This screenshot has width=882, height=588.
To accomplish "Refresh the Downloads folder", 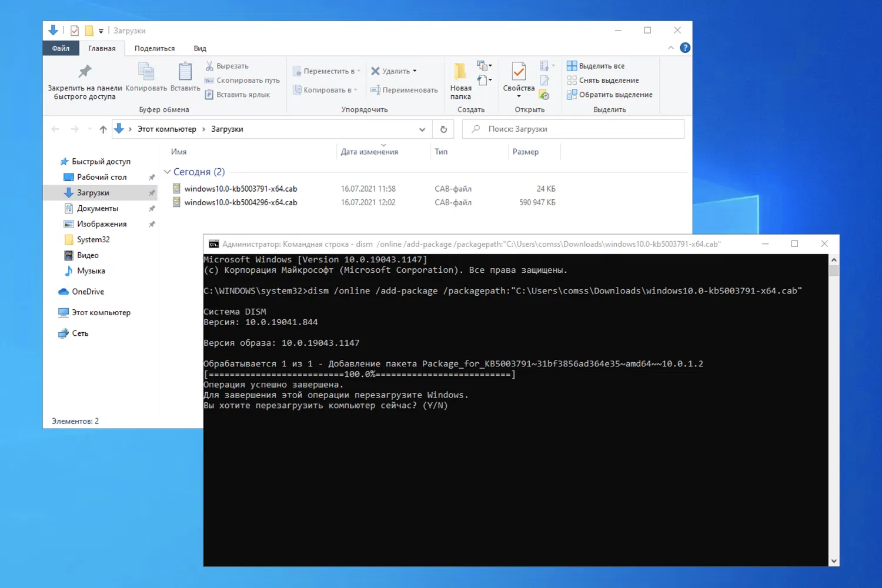I will click(x=444, y=129).
